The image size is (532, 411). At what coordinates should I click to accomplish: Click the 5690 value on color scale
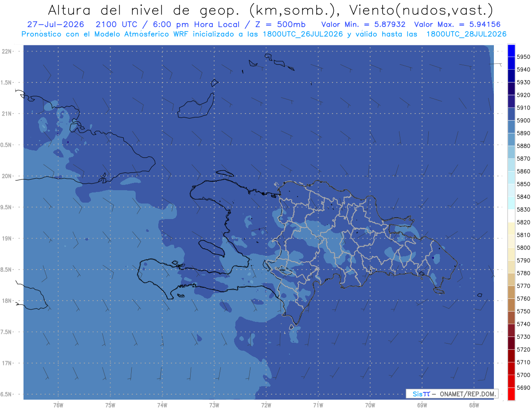[524, 388]
